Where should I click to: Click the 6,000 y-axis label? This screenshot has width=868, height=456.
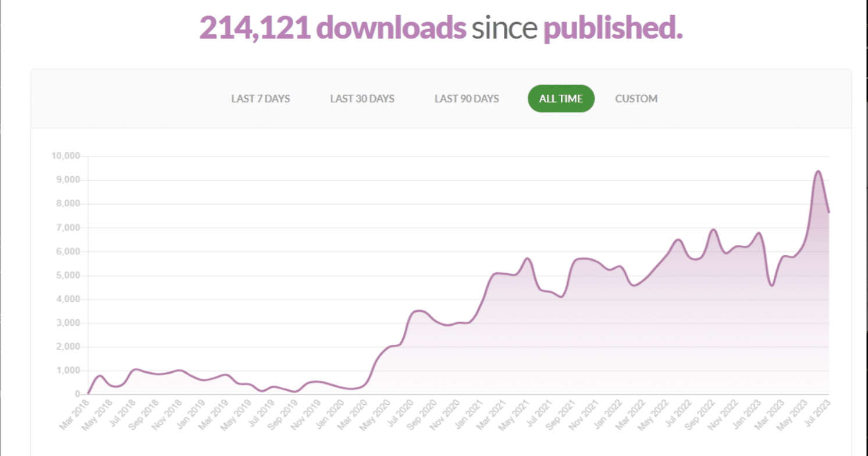click(x=67, y=251)
